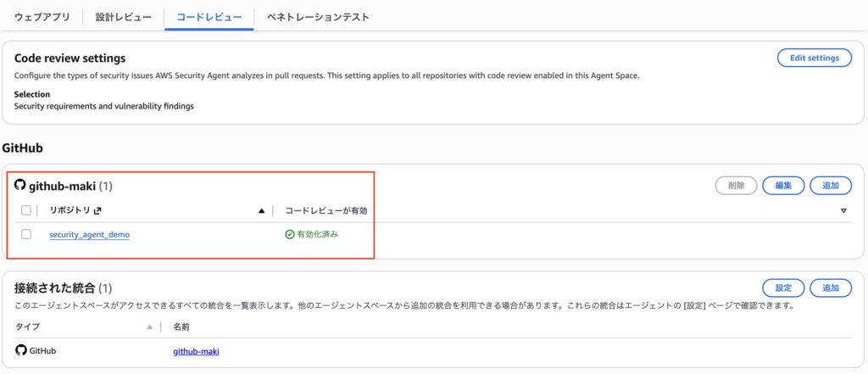
Task: Open the 設計レビュー tab
Action: tap(124, 17)
